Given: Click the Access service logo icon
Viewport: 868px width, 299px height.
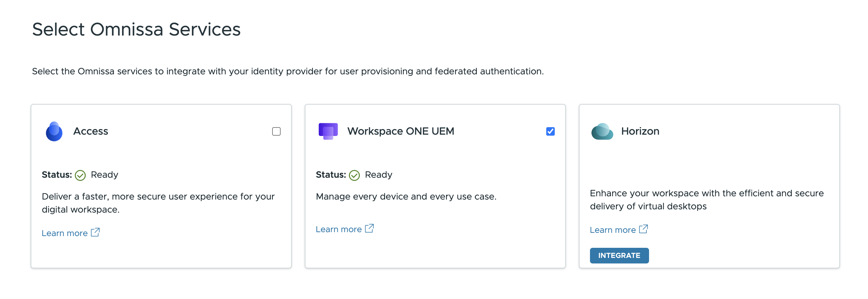Looking at the screenshot, I should [54, 131].
